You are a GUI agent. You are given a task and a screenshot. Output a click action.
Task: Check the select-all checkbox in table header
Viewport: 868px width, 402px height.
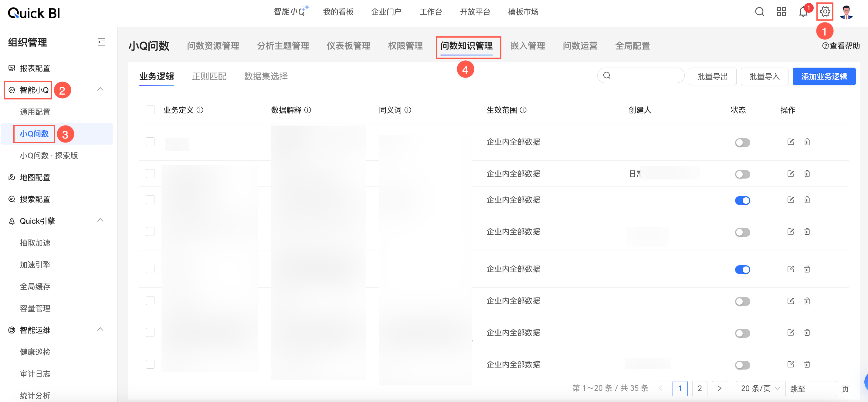(150, 110)
